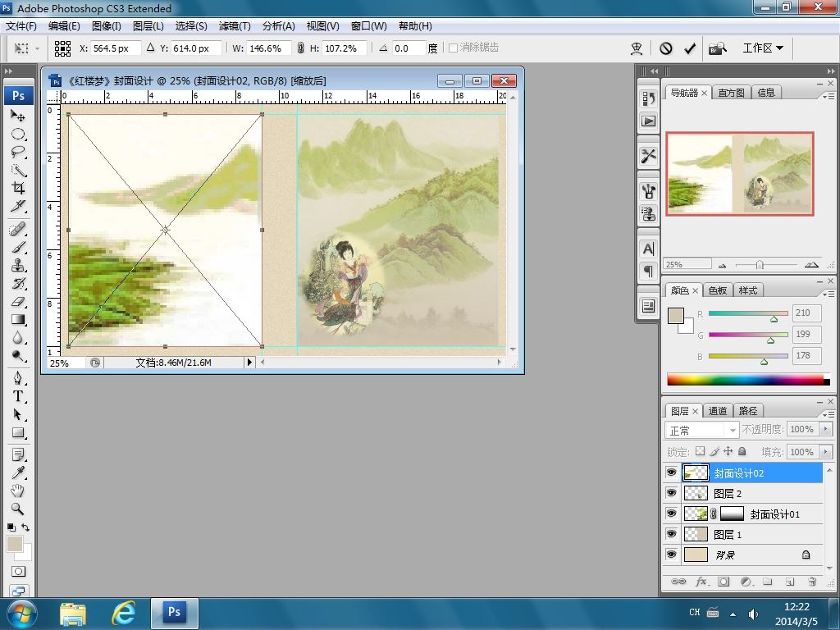Image resolution: width=840 pixels, height=630 pixels.
Task: Select the Healing Brush tool
Action: click(18, 230)
